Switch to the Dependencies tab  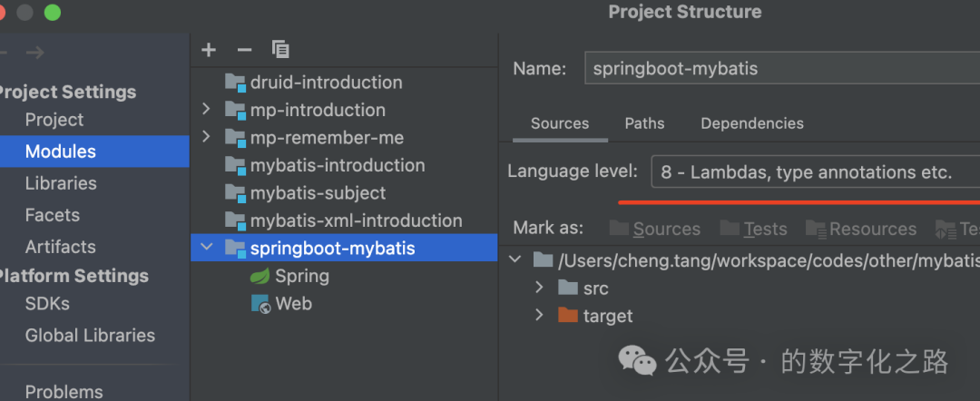[x=752, y=123]
